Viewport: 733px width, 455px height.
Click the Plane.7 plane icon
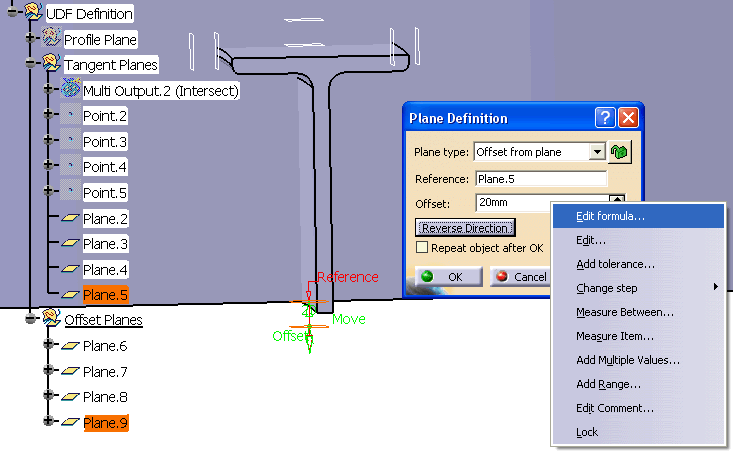coord(71,371)
